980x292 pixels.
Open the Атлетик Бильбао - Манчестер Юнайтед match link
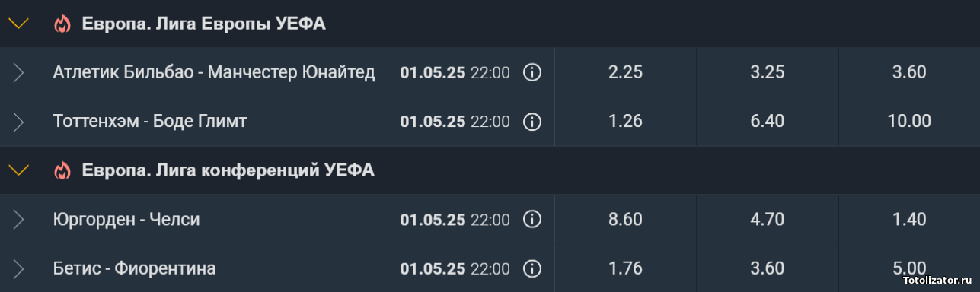point(214,73)
